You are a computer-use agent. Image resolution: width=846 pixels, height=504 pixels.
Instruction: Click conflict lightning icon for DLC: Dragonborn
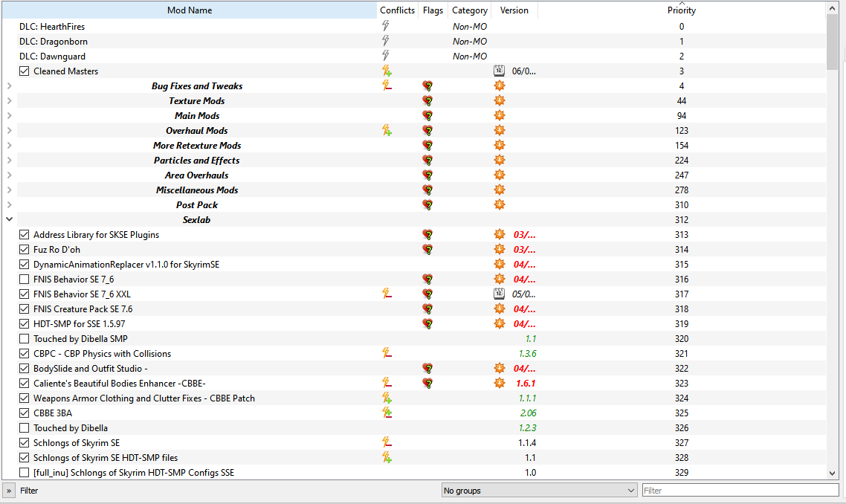pos(386,41)
